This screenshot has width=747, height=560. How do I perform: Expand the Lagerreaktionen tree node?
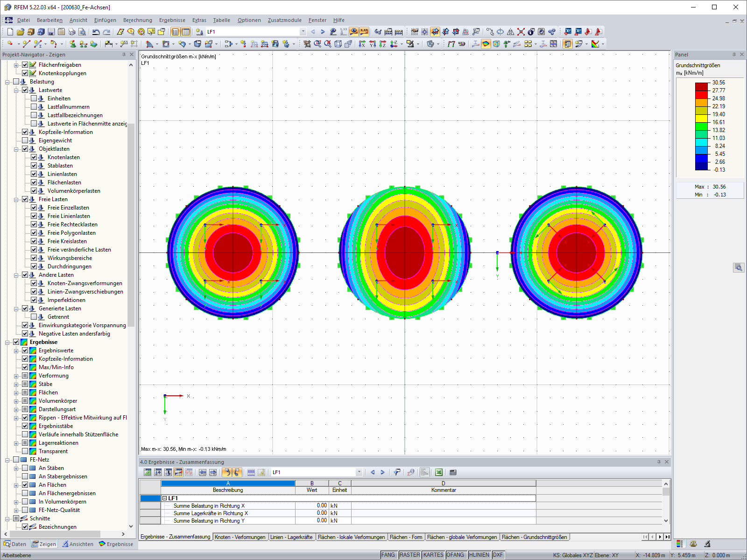(16, 443)
